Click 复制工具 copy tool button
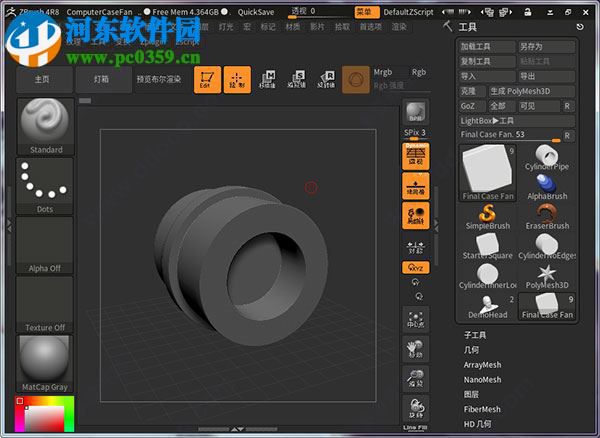The image size is (600, 438). pyautogui.click(x=487, y=61)
